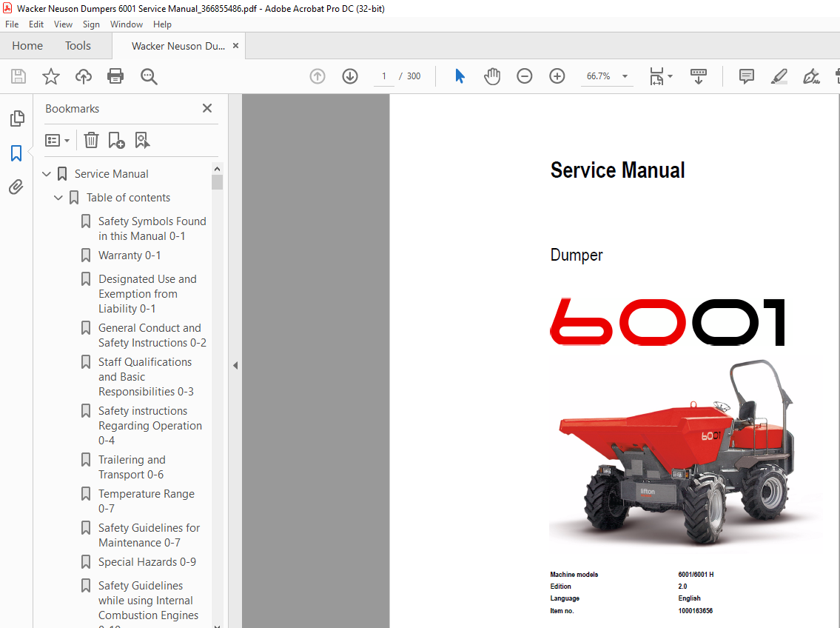
Task: Find the current bookmark icon
Action: click(x=142, y=141)
